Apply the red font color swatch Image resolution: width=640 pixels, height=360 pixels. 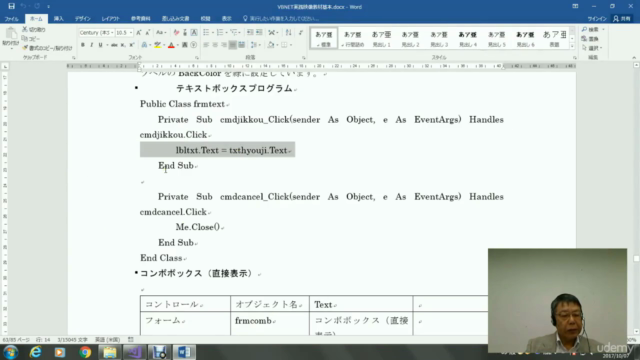point(171,45)
